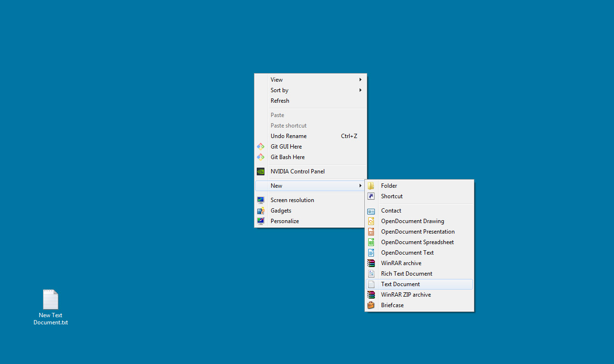Screen dimensions: 614x364
Task: Click the disabled Paste shortcut entry
Action: (x=310, y=126)
